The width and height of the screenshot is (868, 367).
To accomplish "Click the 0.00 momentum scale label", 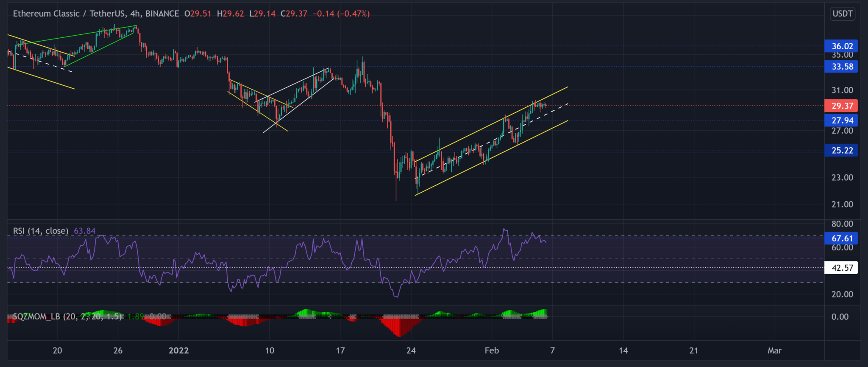I will [x=840, y=317].
